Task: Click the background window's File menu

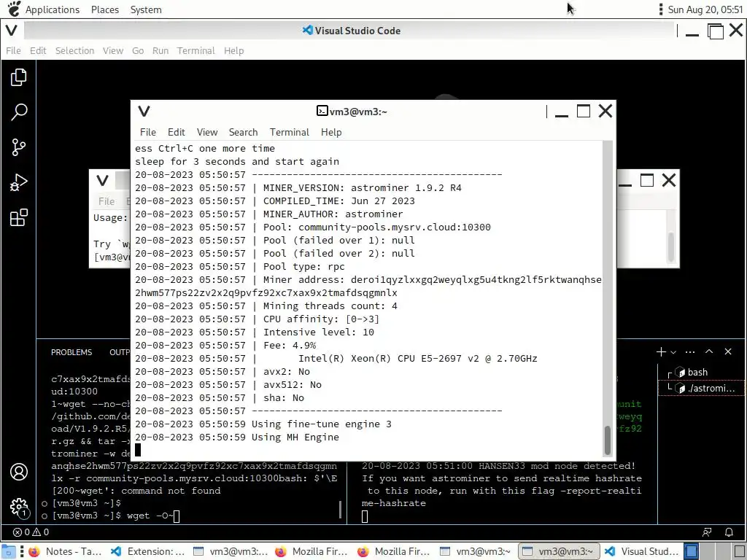Action: (107, 201)
